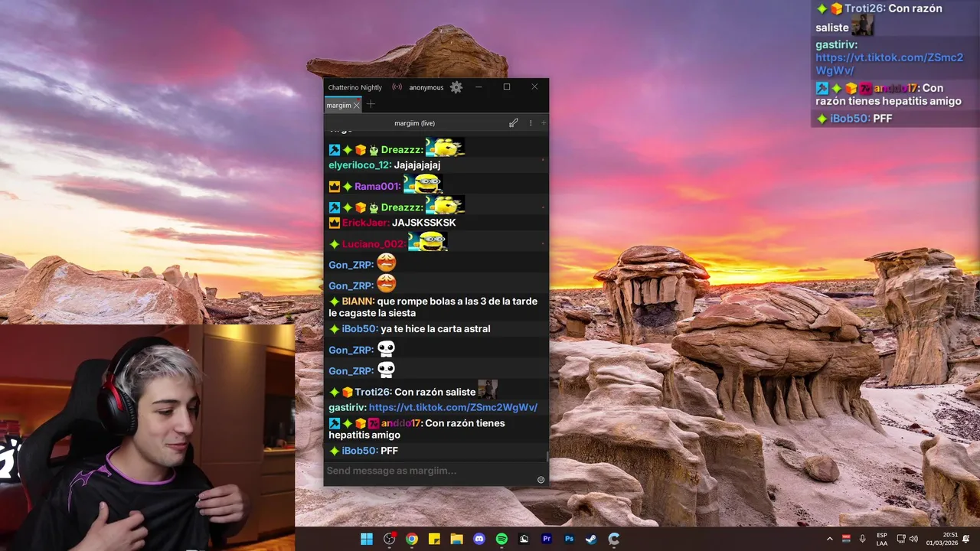Click red-blue tray app icon
Viewport: 980px width, 551px height.
click(847, 539)
